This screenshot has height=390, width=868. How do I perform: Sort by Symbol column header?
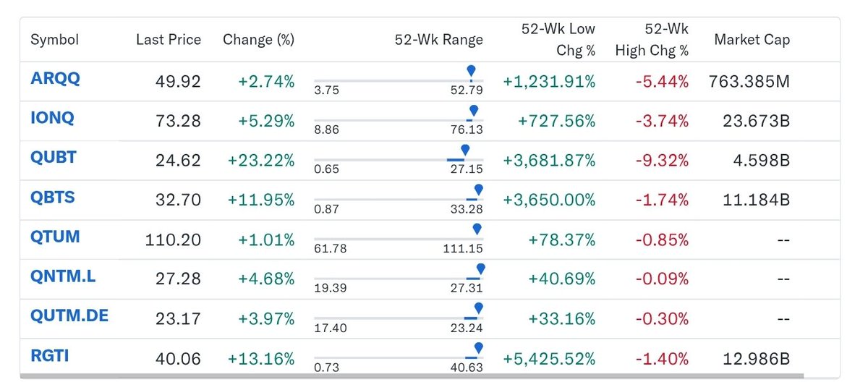[x=54, y=40]
